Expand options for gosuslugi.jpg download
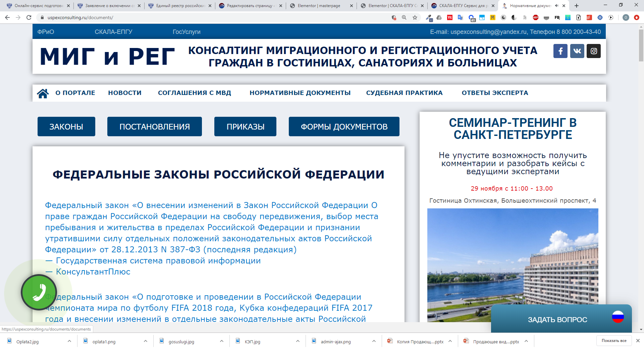644x349 pixels. [x=221, y=341]
